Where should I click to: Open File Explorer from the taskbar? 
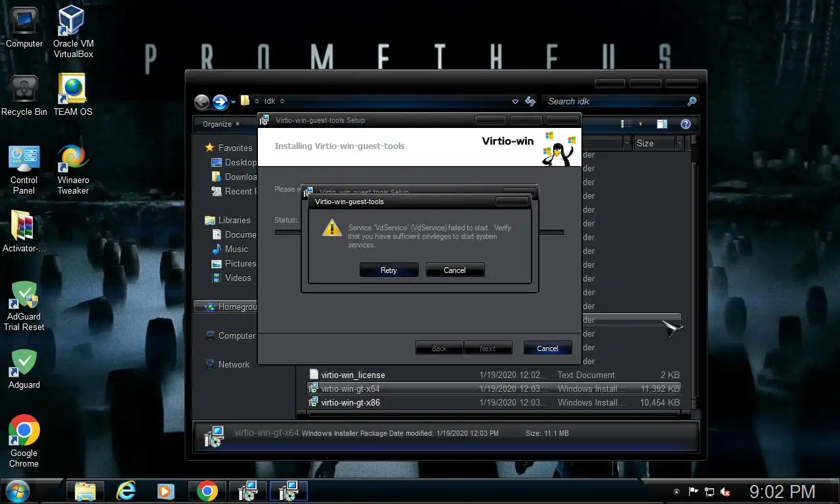86,491
